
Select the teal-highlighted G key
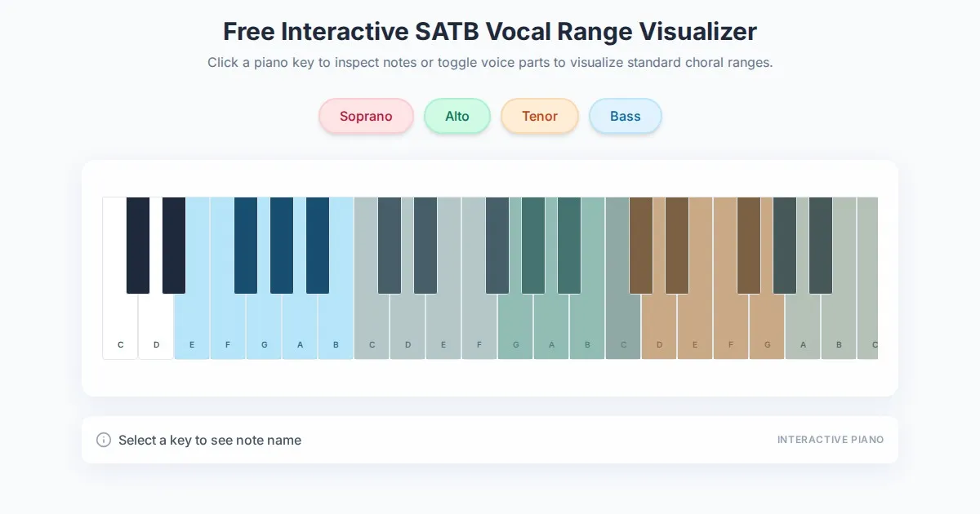click(515, 326)
